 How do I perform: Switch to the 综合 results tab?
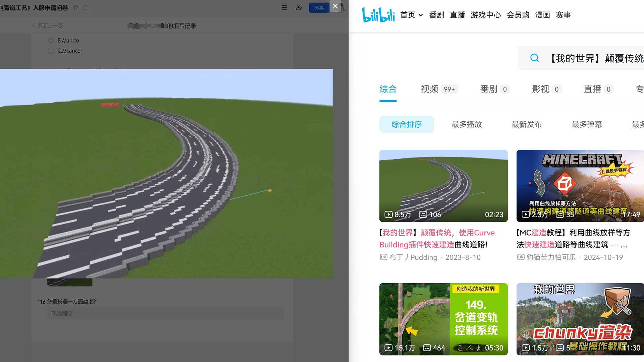388,89
